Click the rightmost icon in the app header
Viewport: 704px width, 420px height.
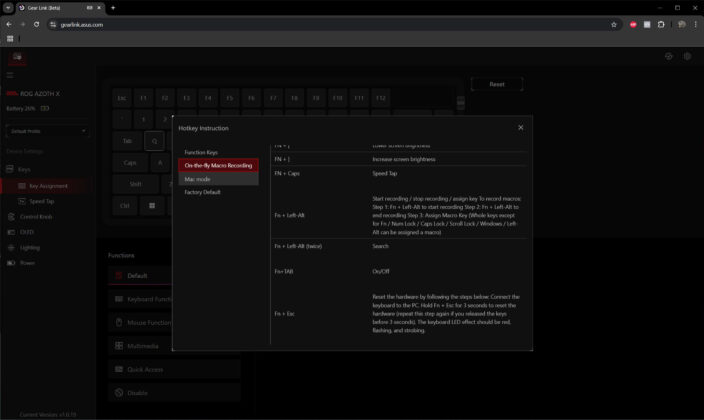687,56
